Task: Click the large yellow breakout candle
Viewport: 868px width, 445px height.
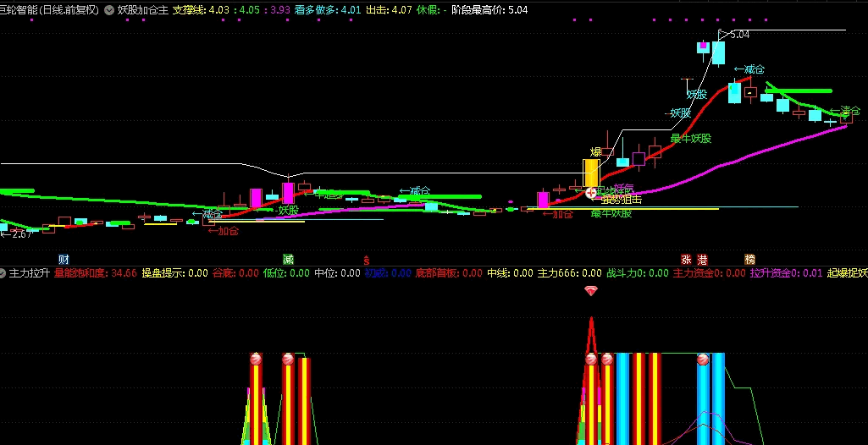Action: [591, 173]
